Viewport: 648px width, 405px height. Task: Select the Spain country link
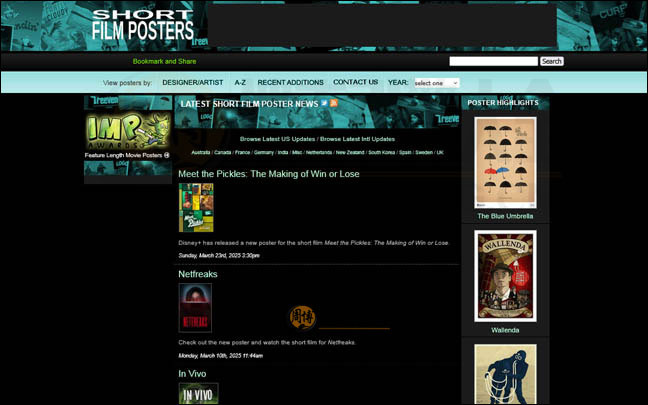[405, 152]
